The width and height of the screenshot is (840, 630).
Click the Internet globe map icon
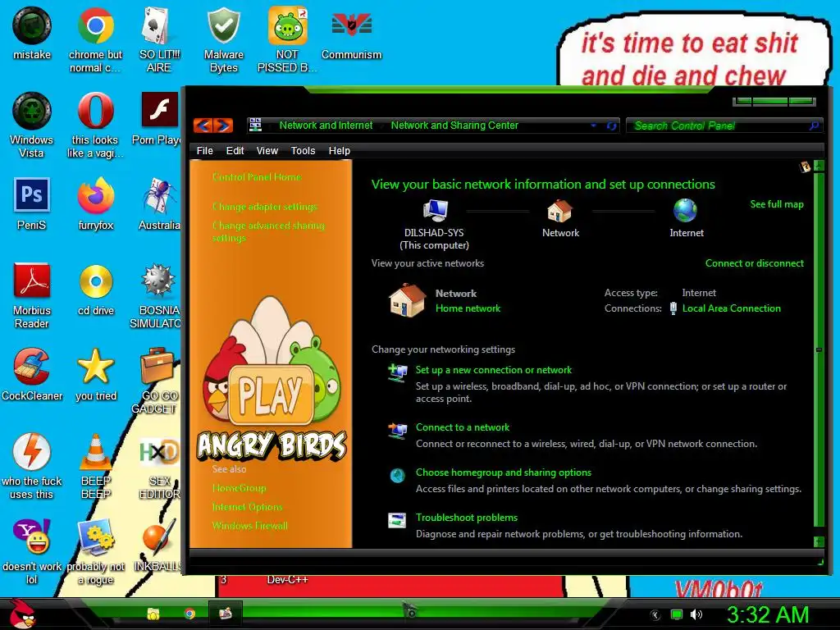pos(686,210)
